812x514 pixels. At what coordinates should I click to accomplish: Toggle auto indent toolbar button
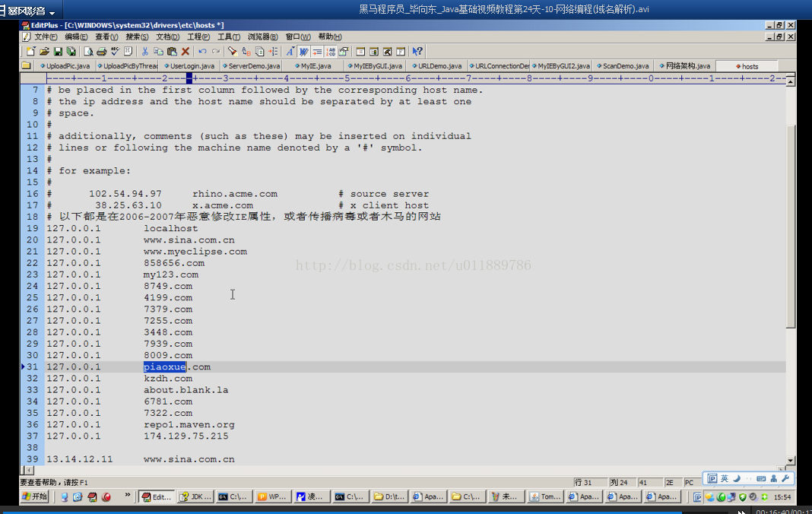(317, 51)
